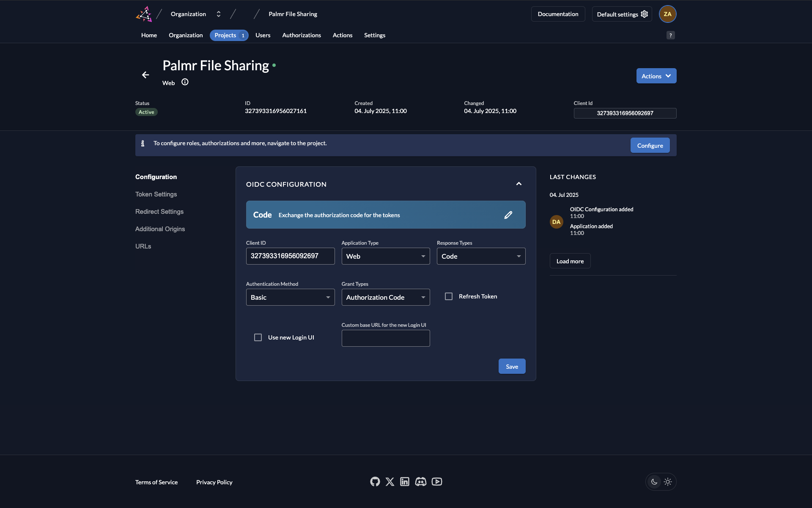This screenshot has height=508, width=812.
Task: Select Token Settings in the side menu
Action: click(156, 194)
